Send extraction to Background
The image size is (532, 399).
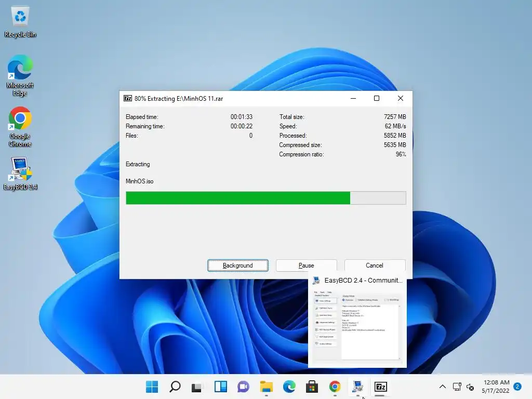coord(238,265)
